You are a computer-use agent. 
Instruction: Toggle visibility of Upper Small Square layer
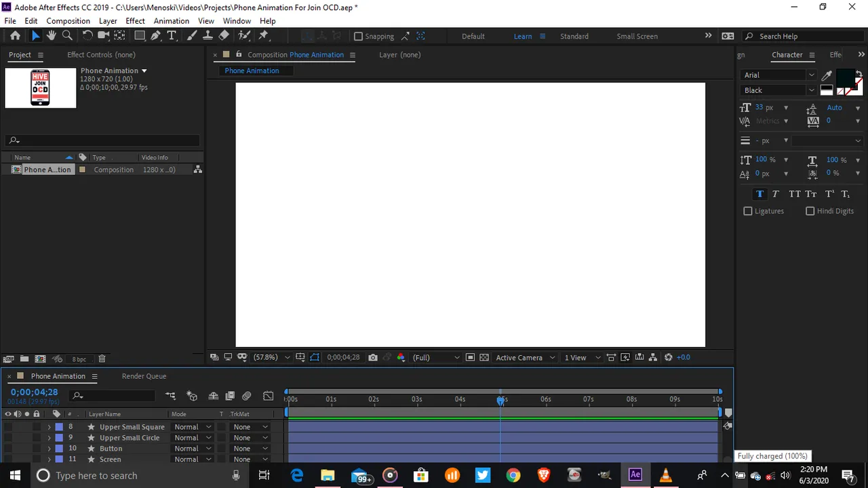(x=8, y=427)
